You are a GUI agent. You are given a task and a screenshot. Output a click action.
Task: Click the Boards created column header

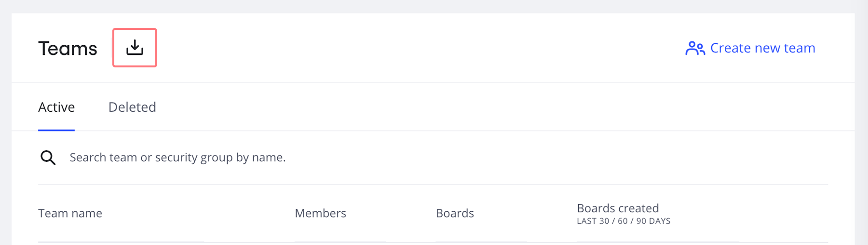tap(618, 208)
